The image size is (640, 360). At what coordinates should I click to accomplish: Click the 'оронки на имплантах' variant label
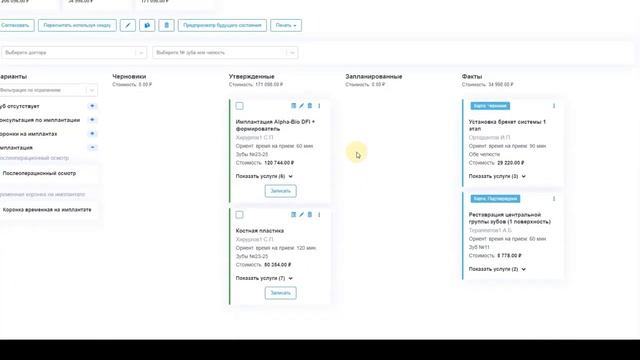coord(29,134)
